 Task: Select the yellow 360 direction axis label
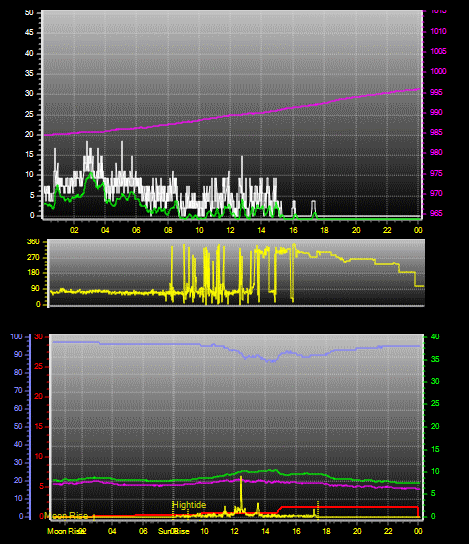pyautogui.click(x=33, y=242)
